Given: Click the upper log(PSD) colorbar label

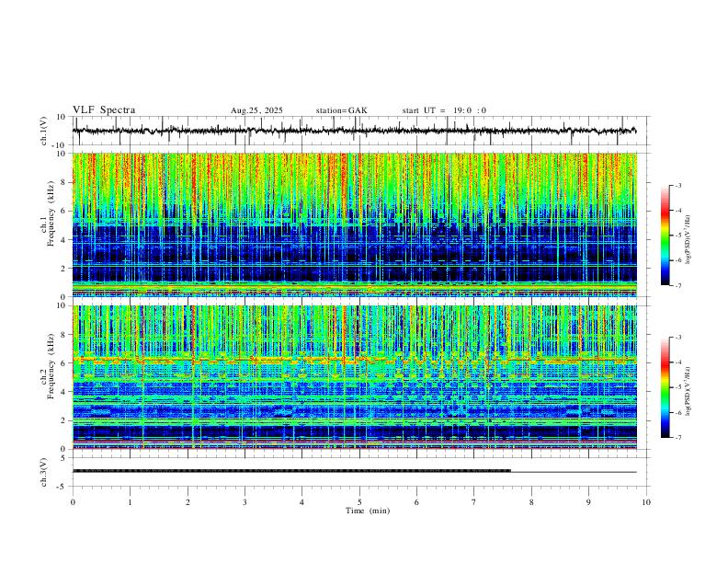Looking at the screenshot, I should pyautogui.click(x=688, y=240).
